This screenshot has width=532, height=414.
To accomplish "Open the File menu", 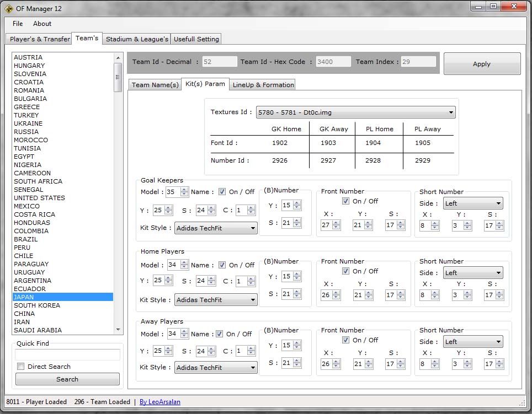I will [x=18, y=24].
